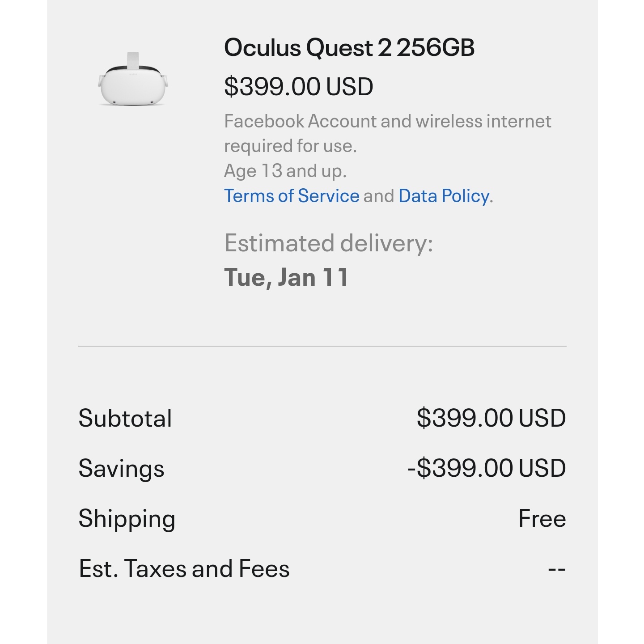The width and height of the screenshot is (644, 644).
Task: Click the Subtotal amount $399.00 USD
Action: click(491, 418)
